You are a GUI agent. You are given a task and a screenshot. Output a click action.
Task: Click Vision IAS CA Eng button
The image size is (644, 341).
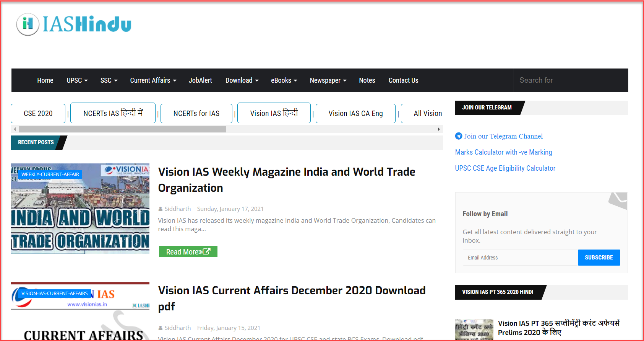tap(356, 113)
